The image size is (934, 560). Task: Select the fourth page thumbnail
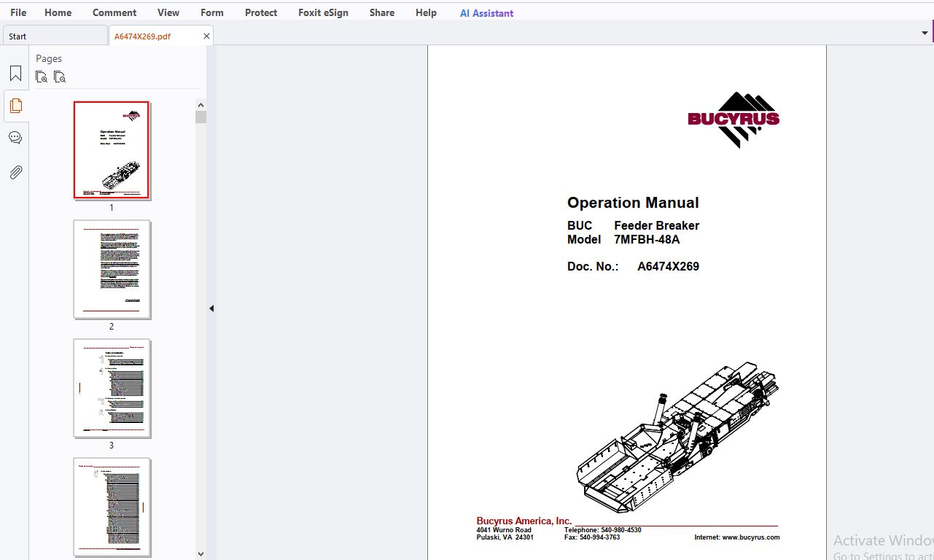[112, 507]
